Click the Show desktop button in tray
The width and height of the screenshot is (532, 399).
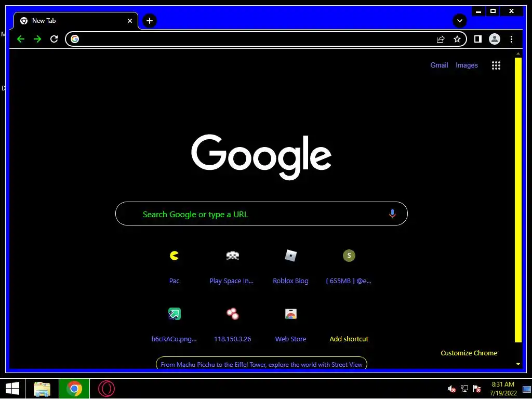pos(527,389)
